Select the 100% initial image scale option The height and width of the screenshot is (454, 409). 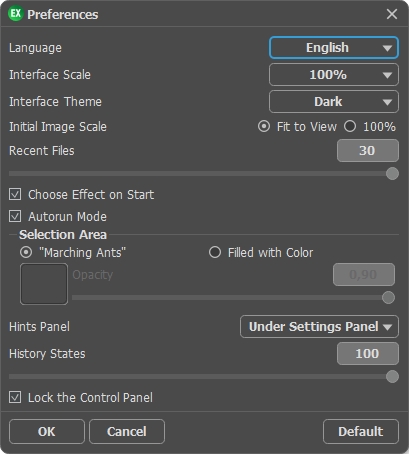pos(350,127)
